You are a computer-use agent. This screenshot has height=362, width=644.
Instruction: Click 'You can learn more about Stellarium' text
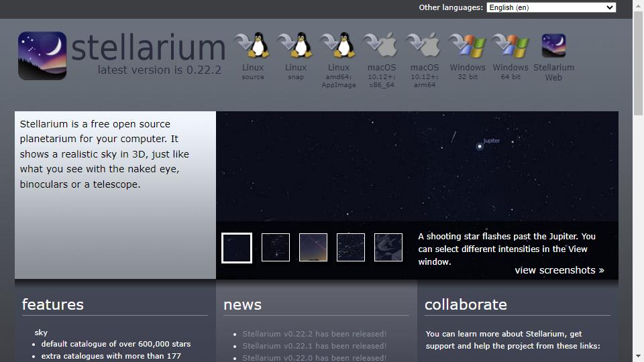(x=513, y=340)
